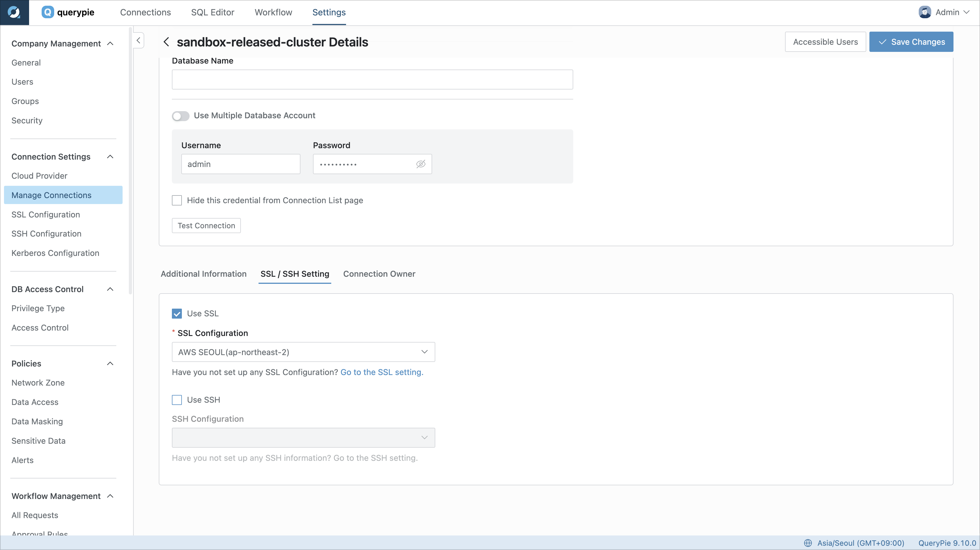This screenshot has height=550, width=980.
Task: Click the Save Changes button
Action: pyautogui.click(x=911, y=42)
